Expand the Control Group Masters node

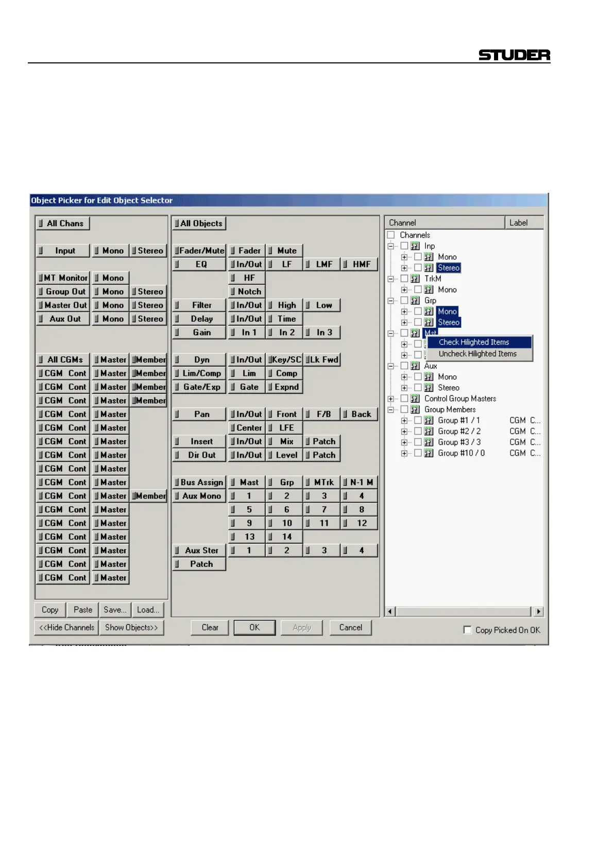391,398
